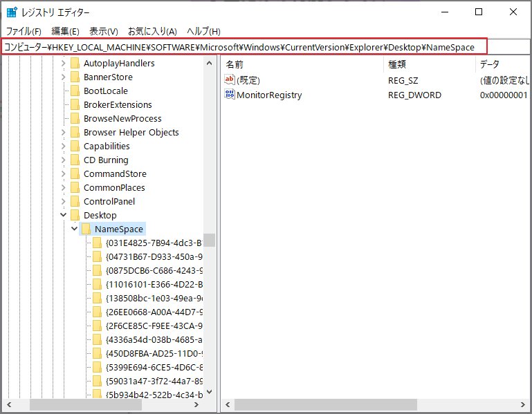Screen dimensions: 532x414
Task: Open the ファイル(F) menu
Action: pyautogui.click(x=24, y=32)
